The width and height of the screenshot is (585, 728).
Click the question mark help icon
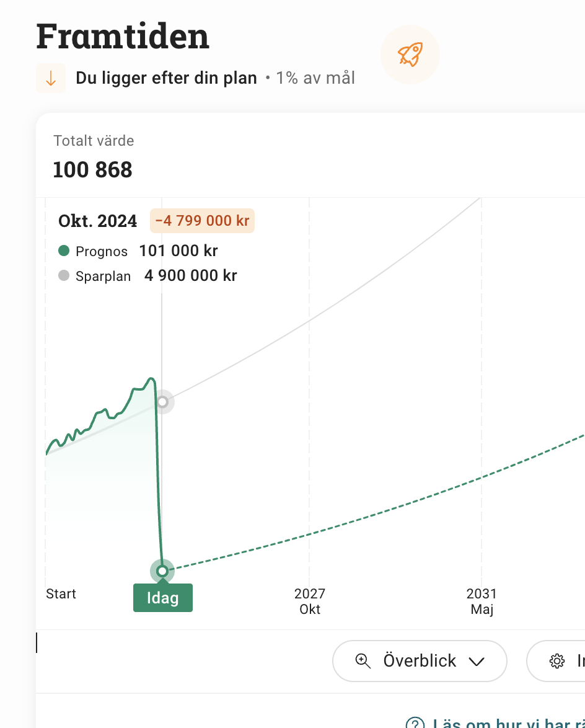tap(415, 723)
